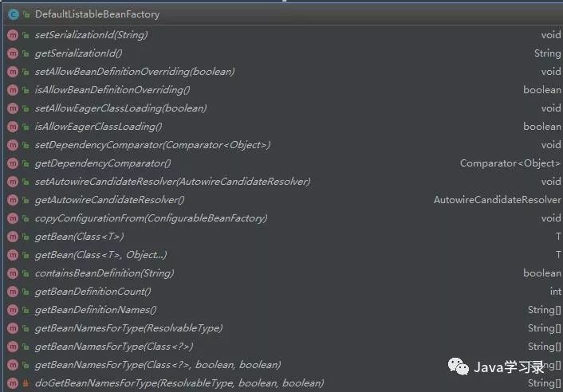Click AutowireCandidateResolver return type label
Image resolution: width=563 pixels, height=392 pixels.
pos(498,200)
